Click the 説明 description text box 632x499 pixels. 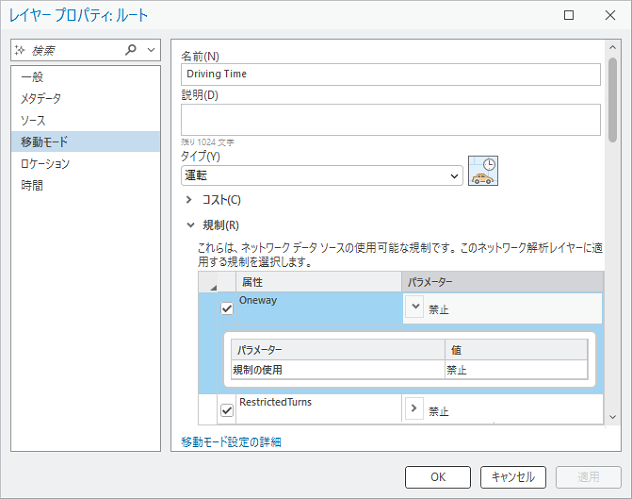(x=391, y=120)
